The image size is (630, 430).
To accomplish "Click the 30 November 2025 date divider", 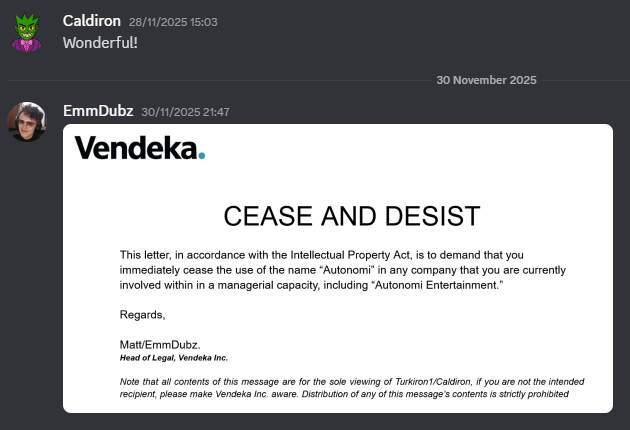I will (x=486, y=80).
